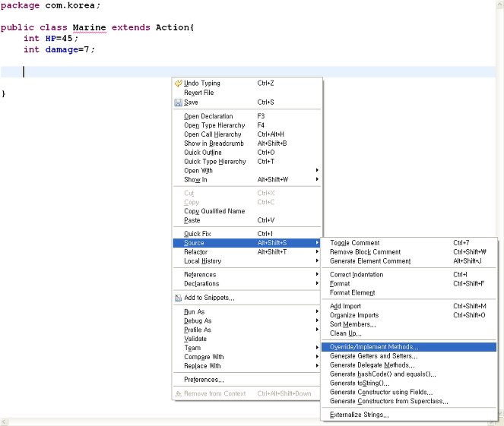
Task: Select Format Element entry
Action: pos(409,292)
